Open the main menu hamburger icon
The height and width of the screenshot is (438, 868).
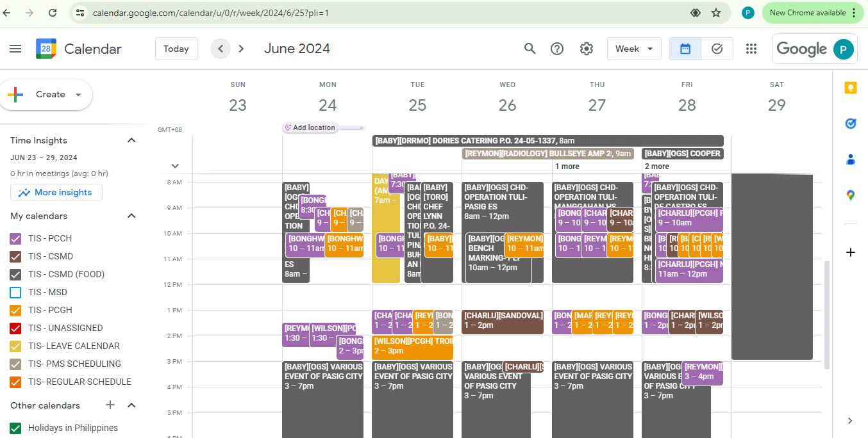coord(15,49)
